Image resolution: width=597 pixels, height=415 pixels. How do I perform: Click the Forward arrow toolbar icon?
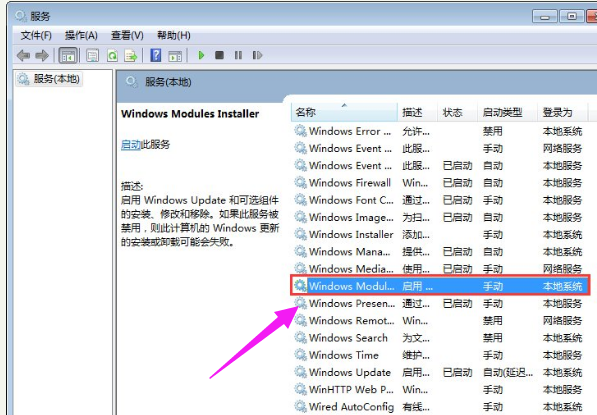(42, 56)
